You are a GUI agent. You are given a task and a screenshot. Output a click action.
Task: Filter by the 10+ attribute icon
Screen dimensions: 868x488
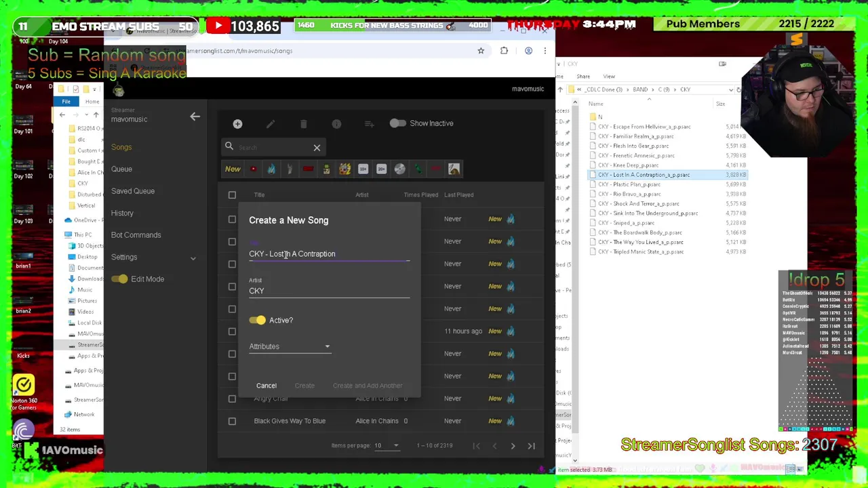(363, 169)
